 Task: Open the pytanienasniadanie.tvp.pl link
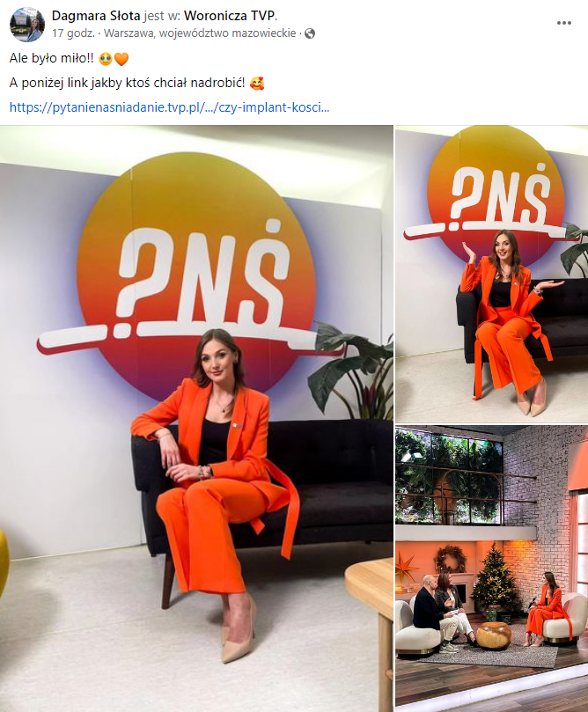[169, 107]
